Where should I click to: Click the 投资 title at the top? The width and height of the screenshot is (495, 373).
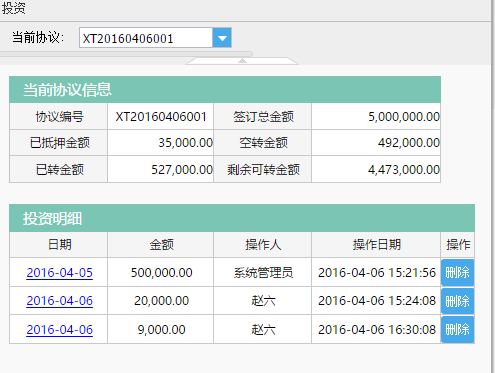(13, 7)
